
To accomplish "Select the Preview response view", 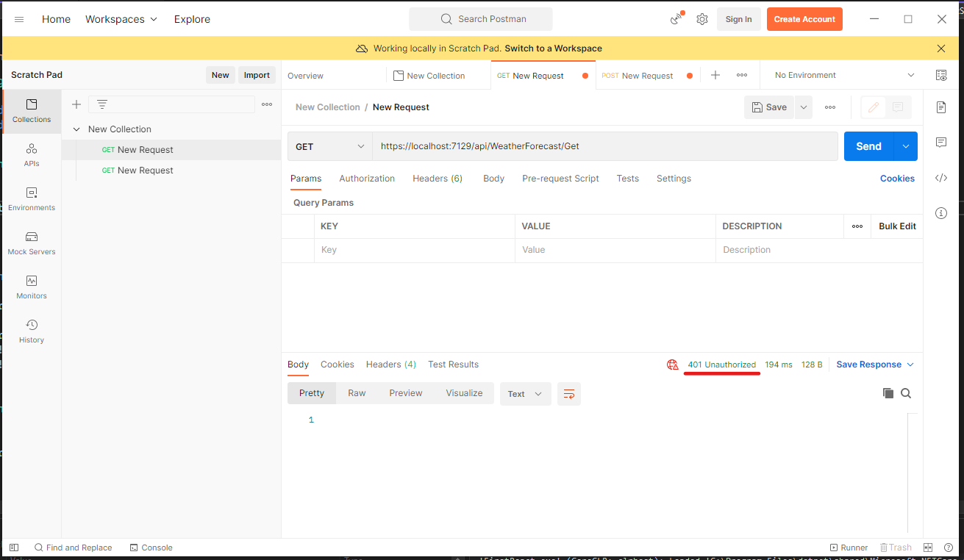I will click(406, 393).
